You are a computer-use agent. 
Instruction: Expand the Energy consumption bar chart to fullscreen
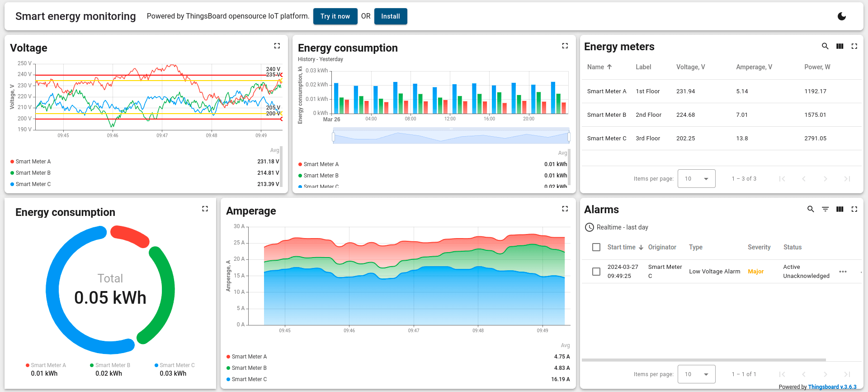pyautogui.click(x=565, y=46)
